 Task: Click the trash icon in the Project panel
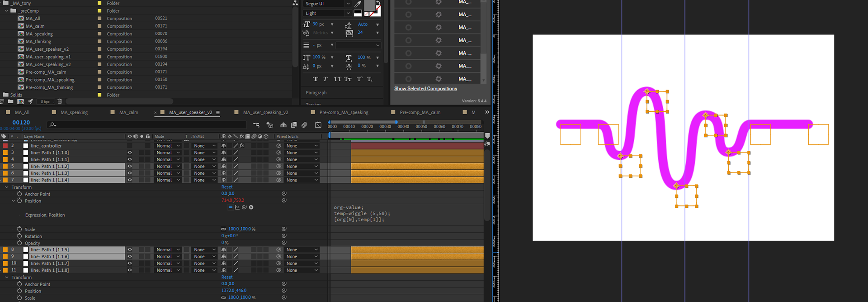[60, 101]
